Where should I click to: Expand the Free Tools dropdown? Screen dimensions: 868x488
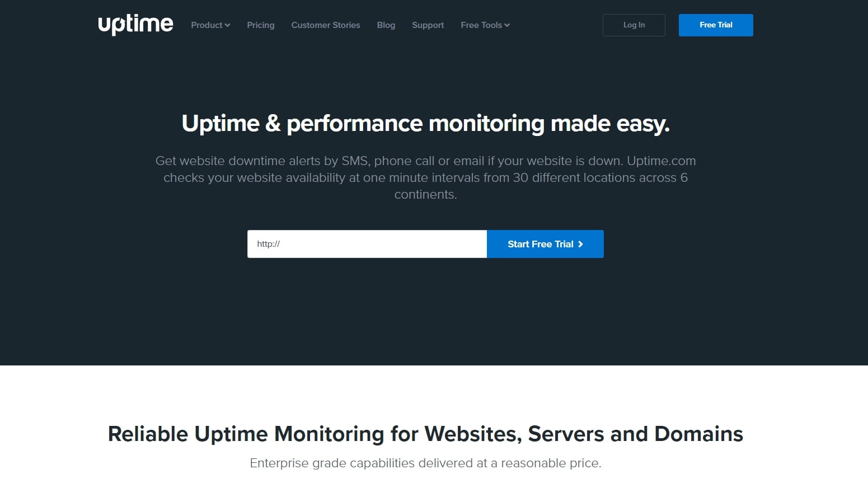(485, 25)
